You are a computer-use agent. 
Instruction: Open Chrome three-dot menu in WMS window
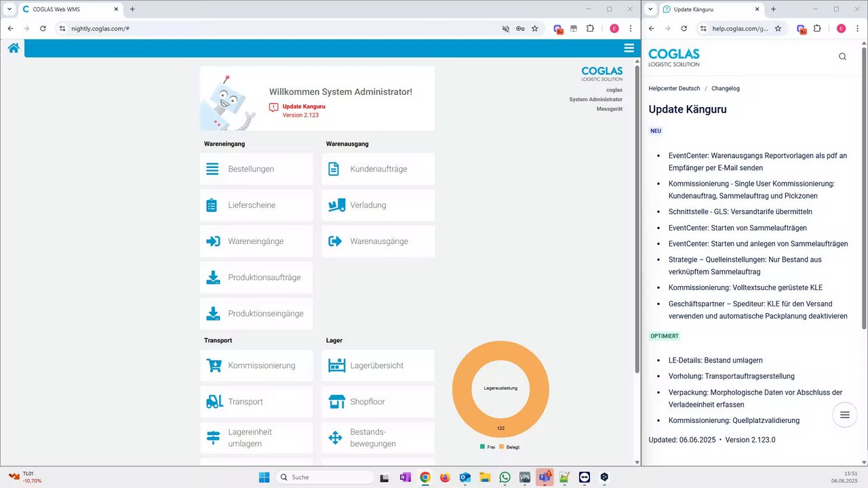(x=631, y=28)
